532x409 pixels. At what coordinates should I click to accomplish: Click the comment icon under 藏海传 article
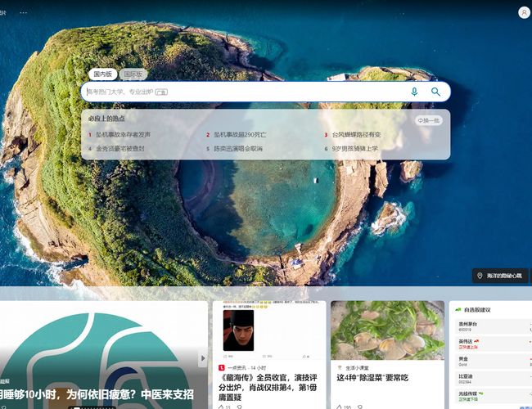(239, 407)
